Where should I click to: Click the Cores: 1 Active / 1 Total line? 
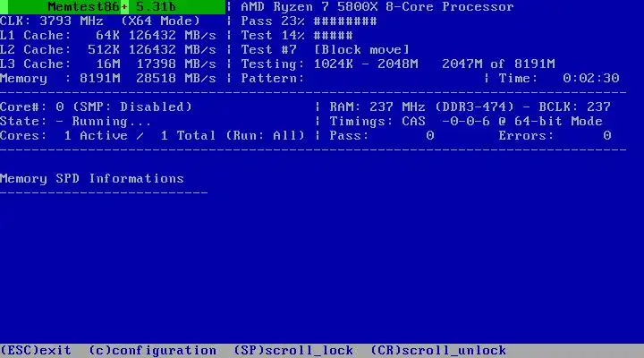pos(152,136)
